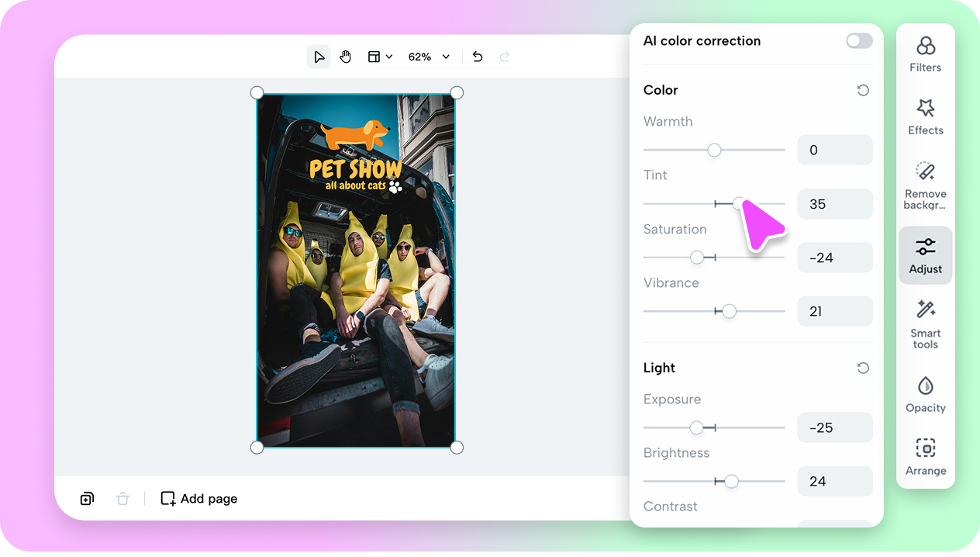Viewport: 980px width, 557px height.
Task: Reset the Light section adjustments
Action: pos(863,368)
